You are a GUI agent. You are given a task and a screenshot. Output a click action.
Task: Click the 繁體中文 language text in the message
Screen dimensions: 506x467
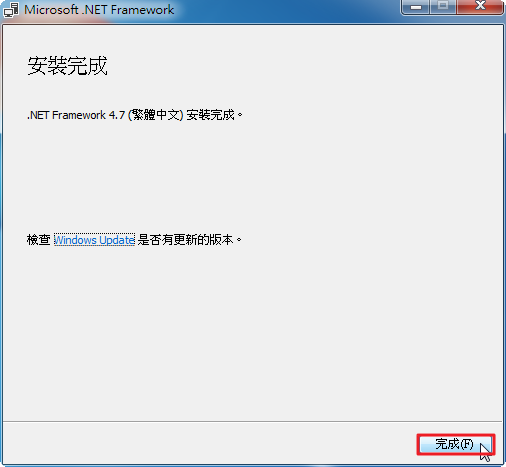pyautogui.click(x=156, y=115)
